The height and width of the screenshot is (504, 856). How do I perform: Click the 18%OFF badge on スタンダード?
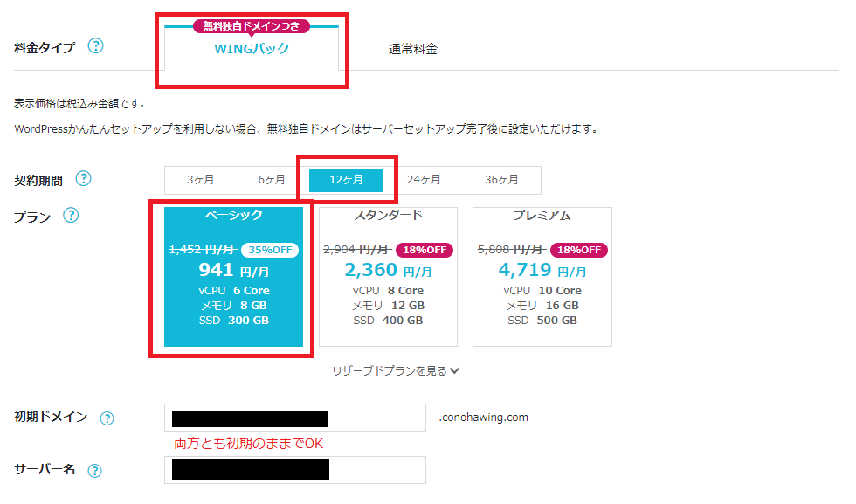pyautogui.click(x=425, y=250)
